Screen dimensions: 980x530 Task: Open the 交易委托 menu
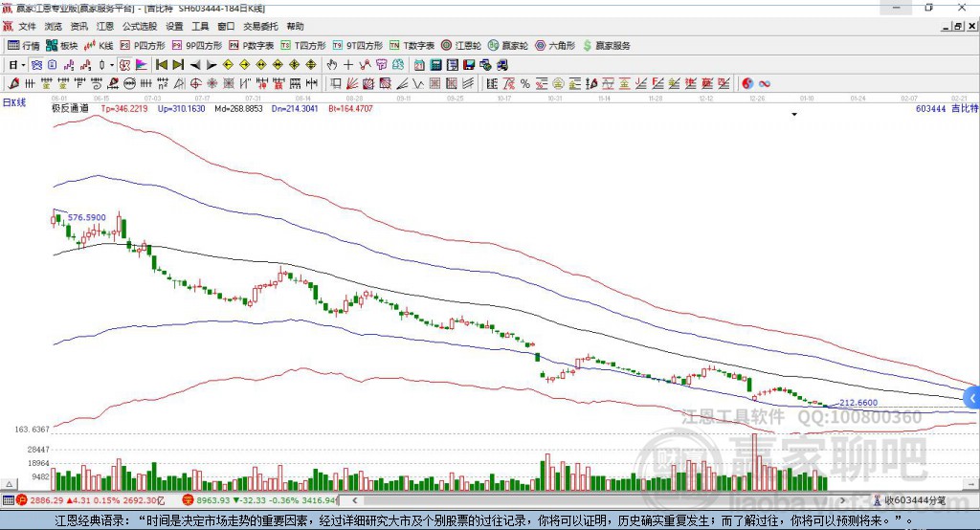(260, 26)
